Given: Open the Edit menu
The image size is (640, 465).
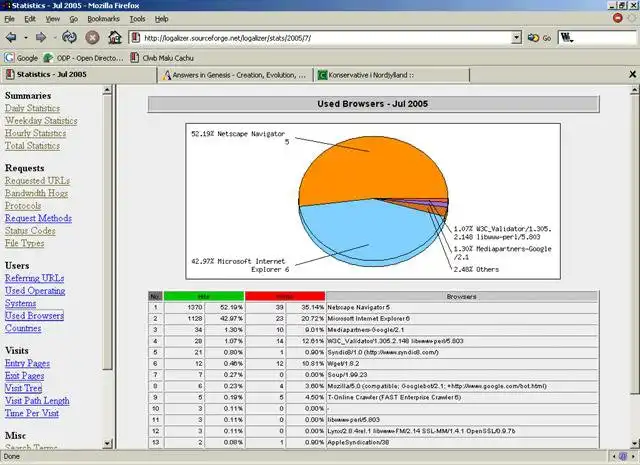Looking at the screenshot, I should tap(30, 19).
